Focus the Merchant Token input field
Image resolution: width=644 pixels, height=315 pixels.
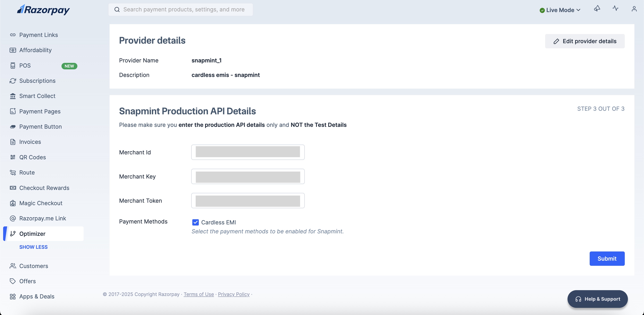[248, 201]
